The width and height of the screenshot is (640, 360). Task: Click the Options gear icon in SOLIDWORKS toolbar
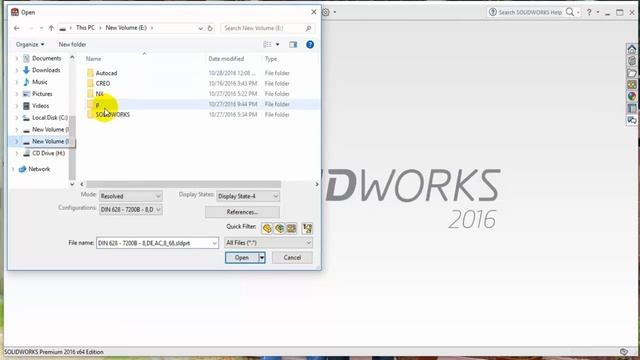tap(326, 12)
